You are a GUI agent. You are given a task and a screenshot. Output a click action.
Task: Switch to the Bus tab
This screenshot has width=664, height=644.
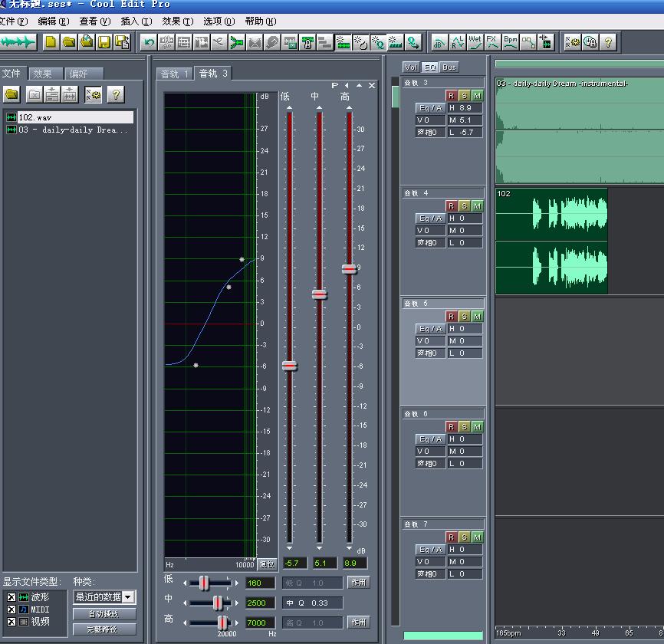pyautogui.click(x=449, y=67)
